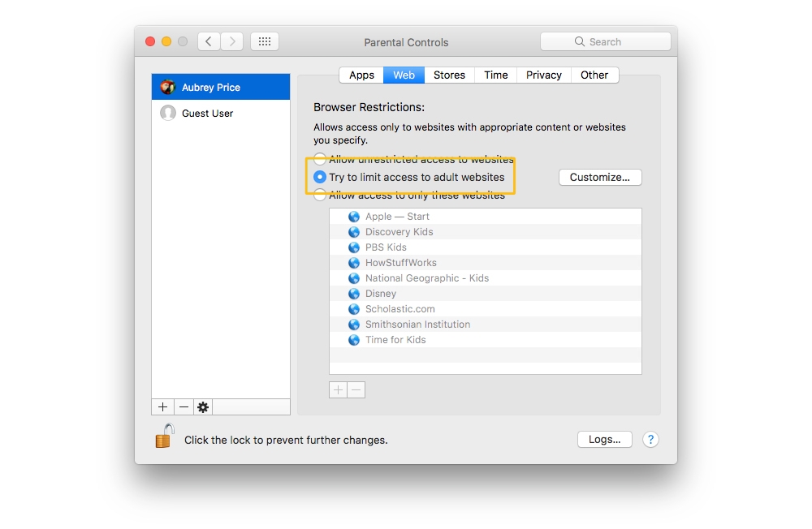Open the Logs... window
This screenshot has height=529, width=812.
pyautogui.click(x=605, y=440)
